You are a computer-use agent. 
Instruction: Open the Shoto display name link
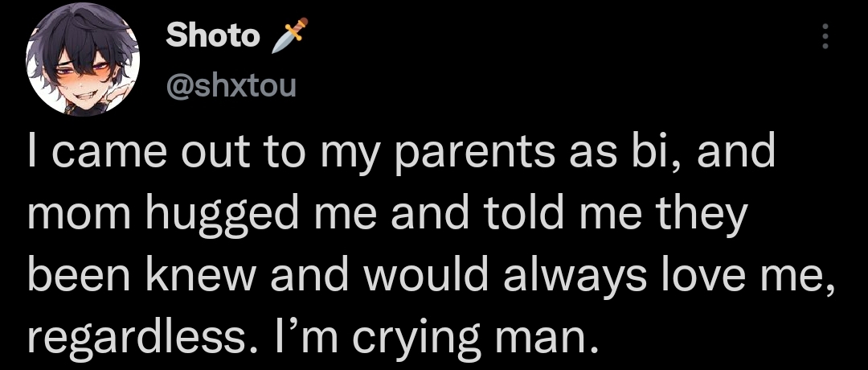click(213, 35)
